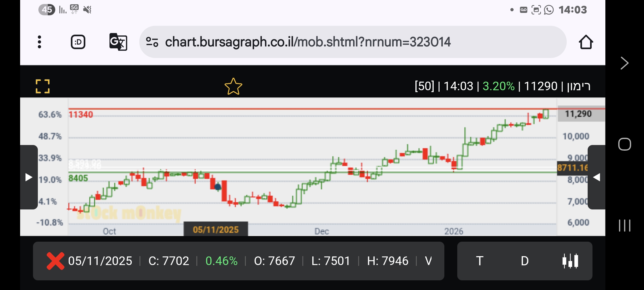Select the D daily timeframe option
The width and height of the screenshot is (644, 290).
525,261
